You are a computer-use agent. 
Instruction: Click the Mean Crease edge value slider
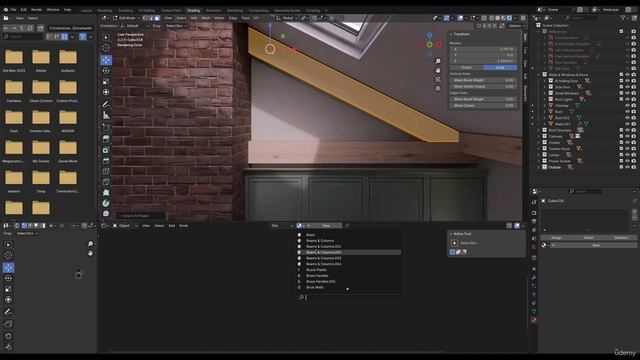pyautogui.click(x=483, y=105)
